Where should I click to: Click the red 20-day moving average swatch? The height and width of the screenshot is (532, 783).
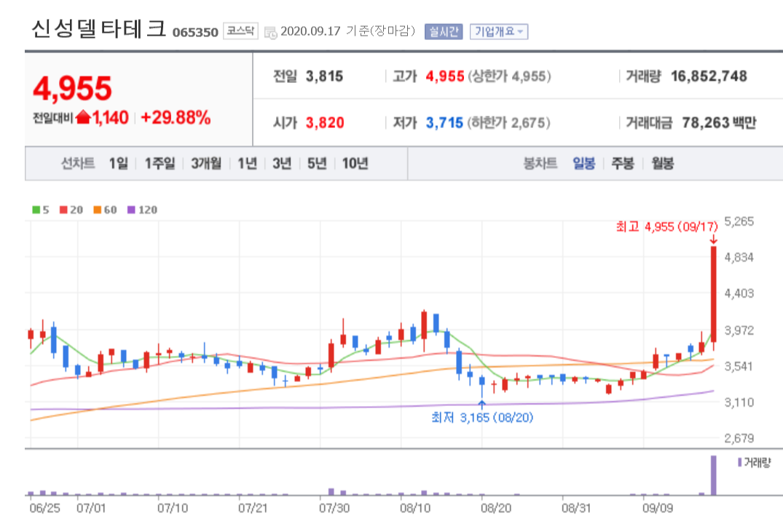click(63, 210)
